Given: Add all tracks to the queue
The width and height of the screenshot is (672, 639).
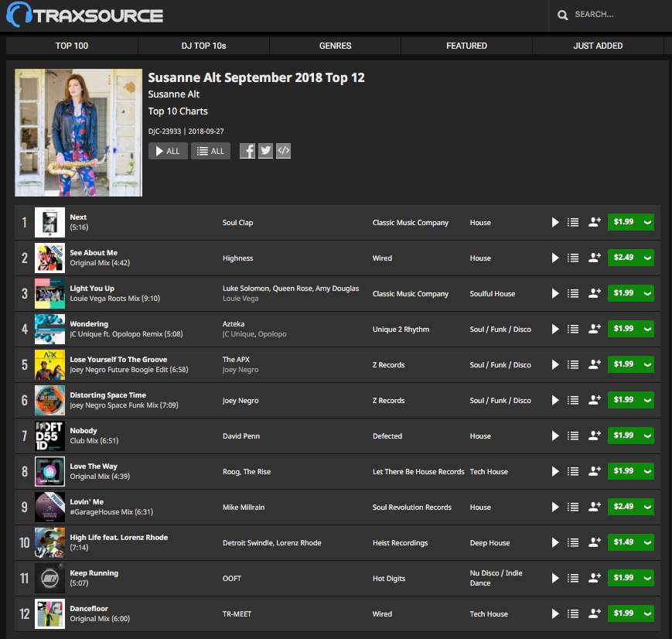Looking at the screenshot, I should click(210, 151).
